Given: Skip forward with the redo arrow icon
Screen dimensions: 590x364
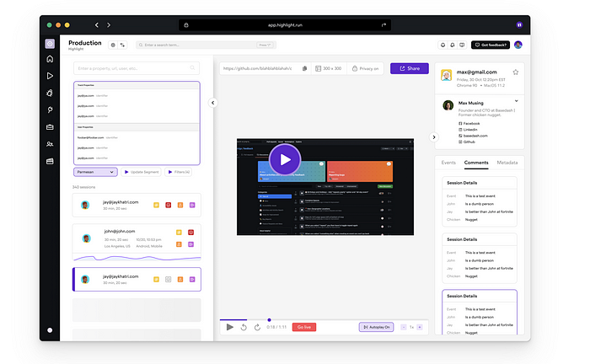Looking at the screenshot, I should (257, 327).
